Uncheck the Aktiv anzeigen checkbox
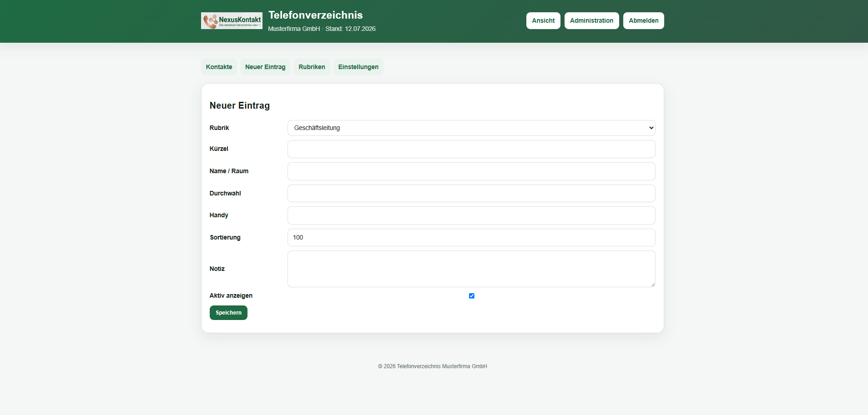This screenshot has height=415, width=868. (472, 296)
